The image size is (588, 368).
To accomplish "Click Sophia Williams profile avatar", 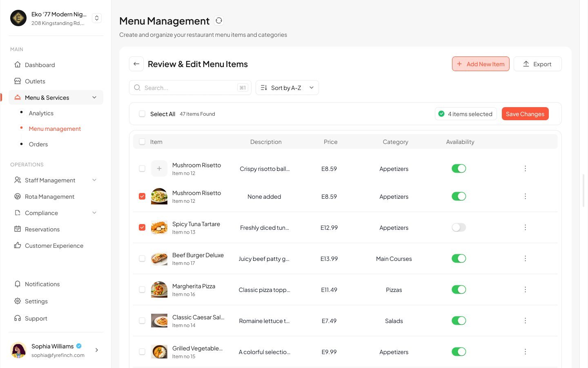I will click(x=18, y=350).
